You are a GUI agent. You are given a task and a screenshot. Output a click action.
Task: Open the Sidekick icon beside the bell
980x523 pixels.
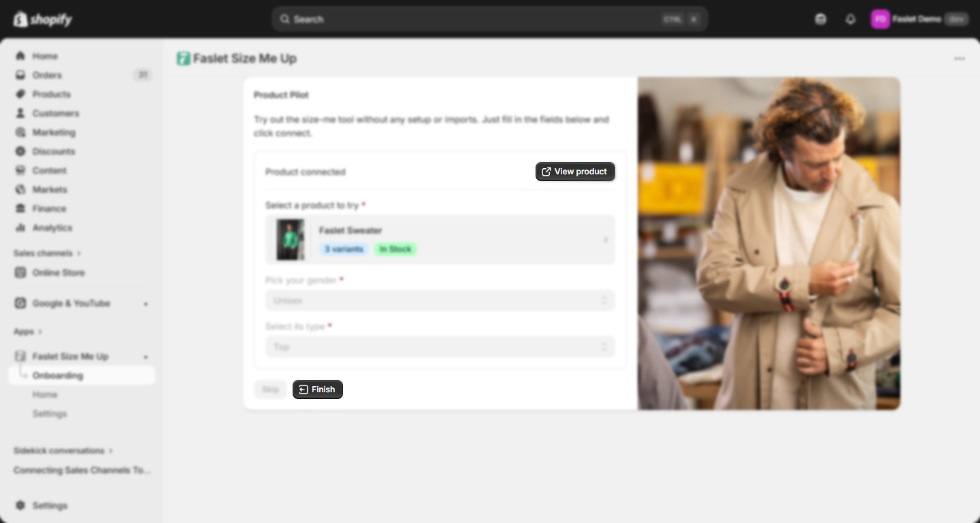tap(821, 19)
